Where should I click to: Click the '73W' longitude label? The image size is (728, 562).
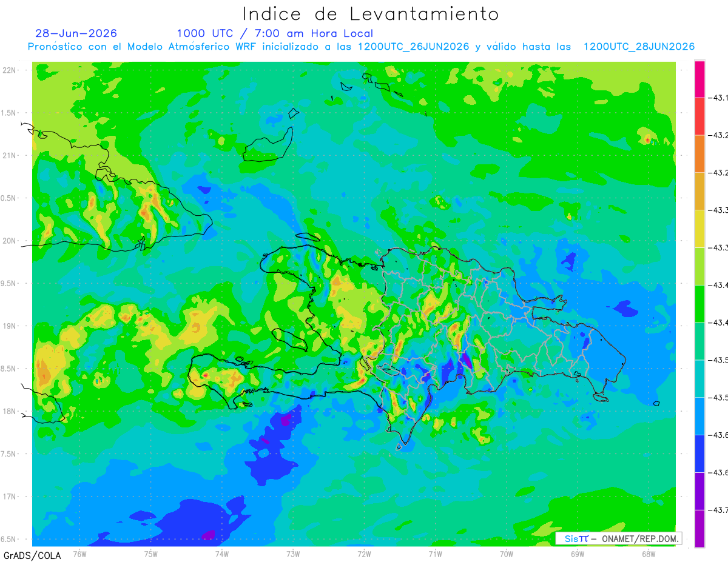[293, 554]
